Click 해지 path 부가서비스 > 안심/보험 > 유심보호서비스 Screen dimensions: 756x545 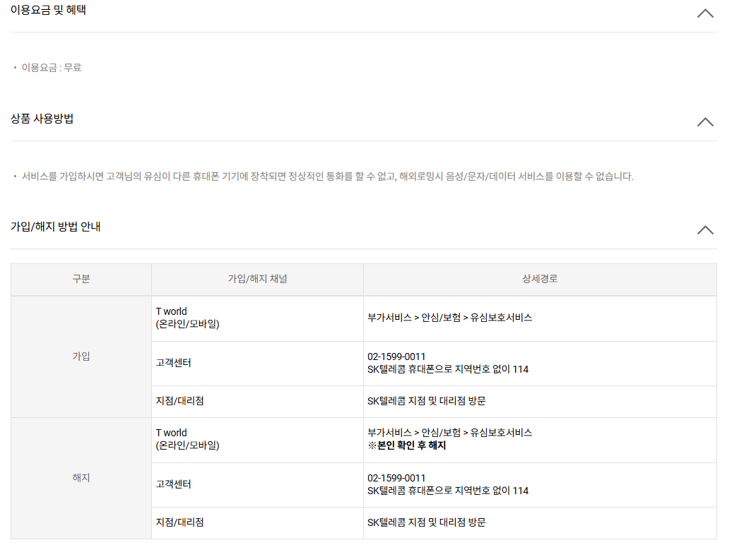coord(450,433)
